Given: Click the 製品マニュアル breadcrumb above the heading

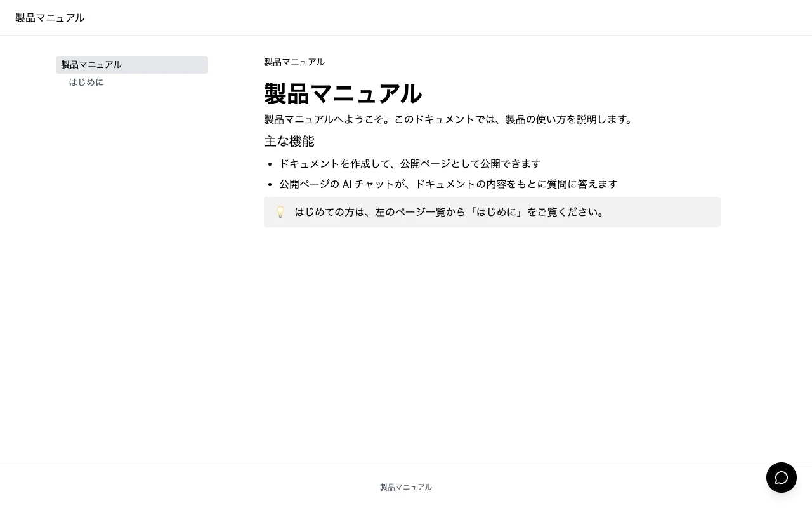Looking at the screenshot, I should coord(294,62).
